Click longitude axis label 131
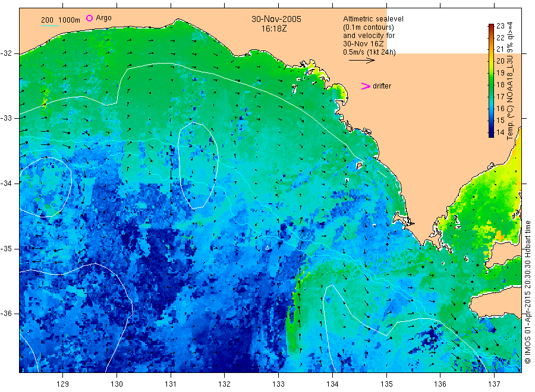The image size is (535, 392). tap(171, 384)
